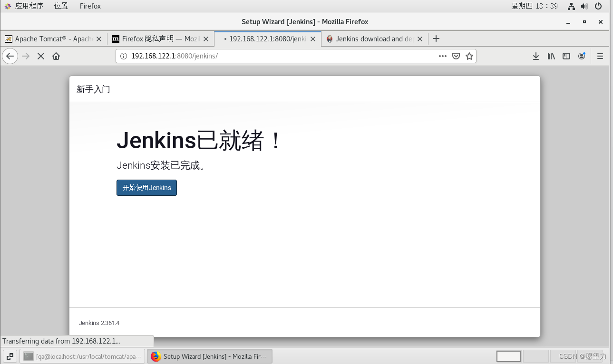Click Jenkins已就绪！ heading

(200, 140)
